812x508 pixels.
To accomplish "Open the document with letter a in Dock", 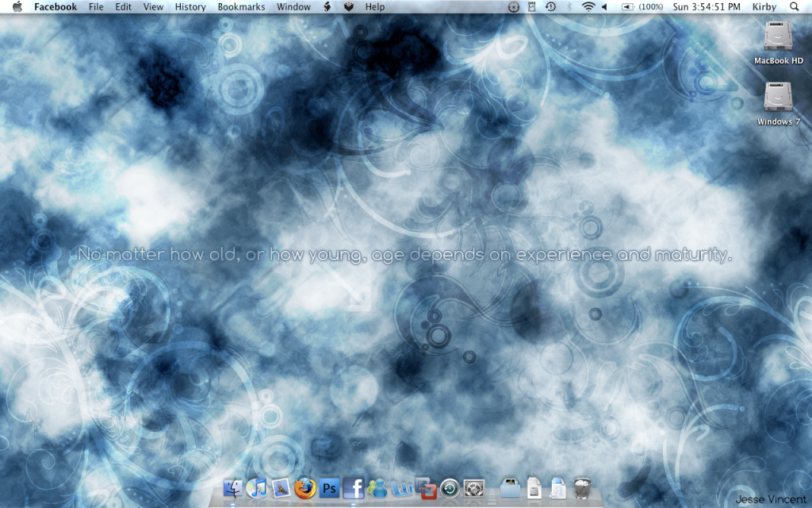I will coord(557,488).
